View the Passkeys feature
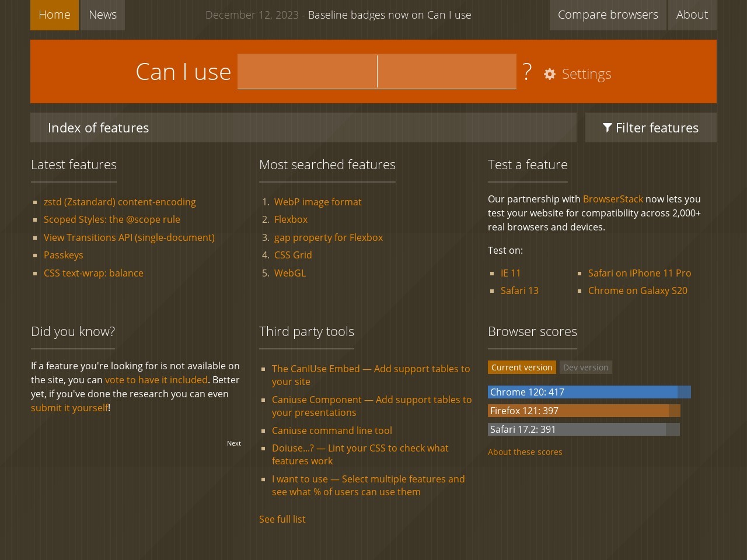The width and height of the screenshot is (747, 560). 63,255
